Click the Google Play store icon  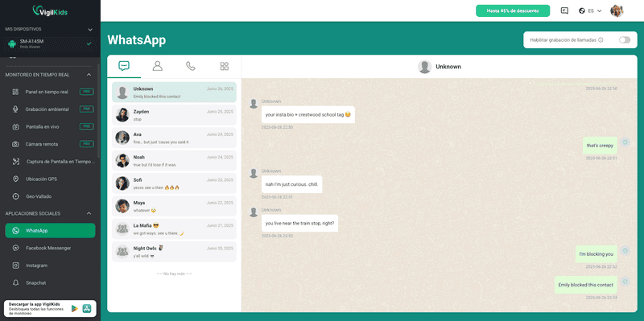tap(74, 308)
